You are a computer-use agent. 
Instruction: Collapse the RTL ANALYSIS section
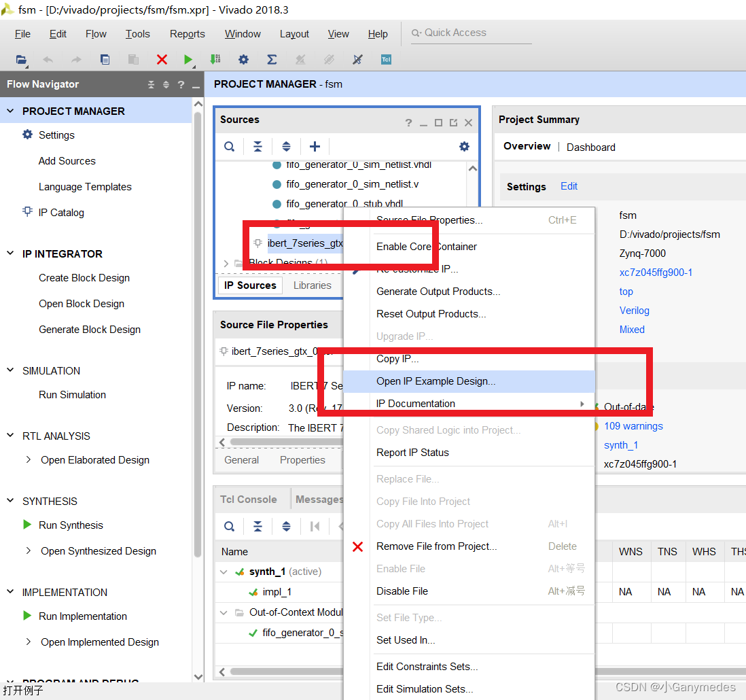[x=10, y=436]
